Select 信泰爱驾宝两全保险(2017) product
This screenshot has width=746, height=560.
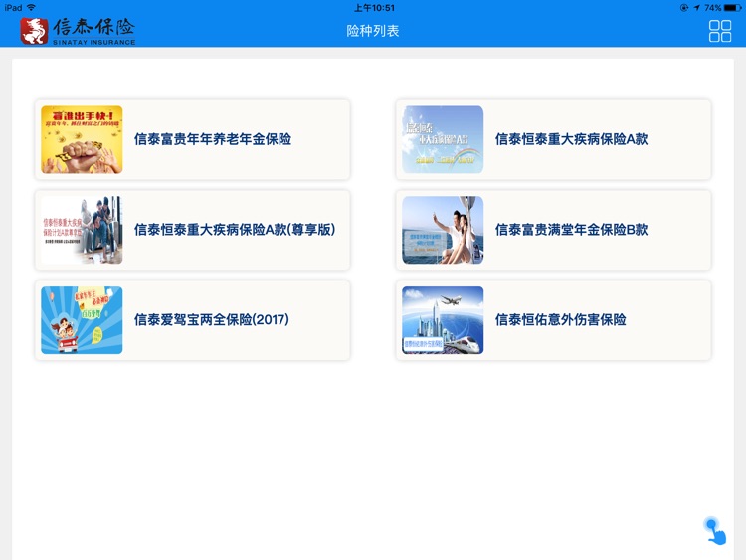pyautogui.click(x=192, y=320)
